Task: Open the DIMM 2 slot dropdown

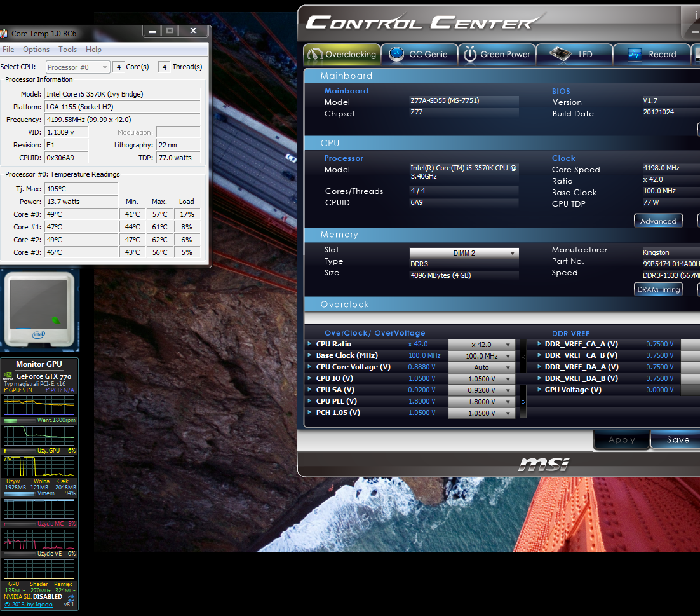Action: [464, 253]
